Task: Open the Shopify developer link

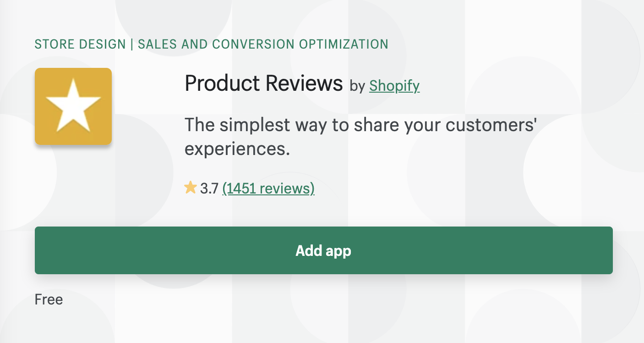Action: [x=394, y=86]
